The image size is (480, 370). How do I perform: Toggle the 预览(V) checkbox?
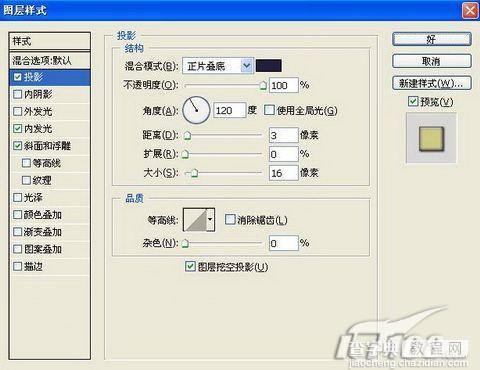click(x=413, y=101)
